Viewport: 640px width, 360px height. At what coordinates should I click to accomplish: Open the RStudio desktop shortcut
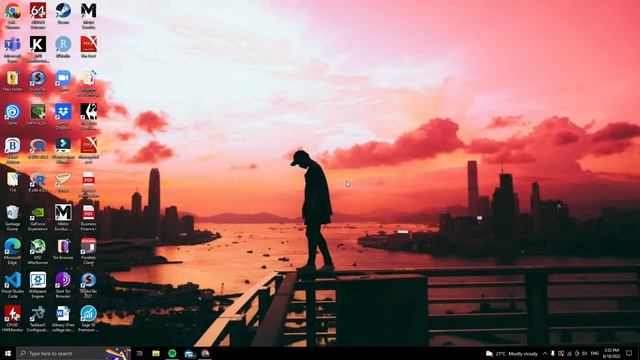[63, 47]
